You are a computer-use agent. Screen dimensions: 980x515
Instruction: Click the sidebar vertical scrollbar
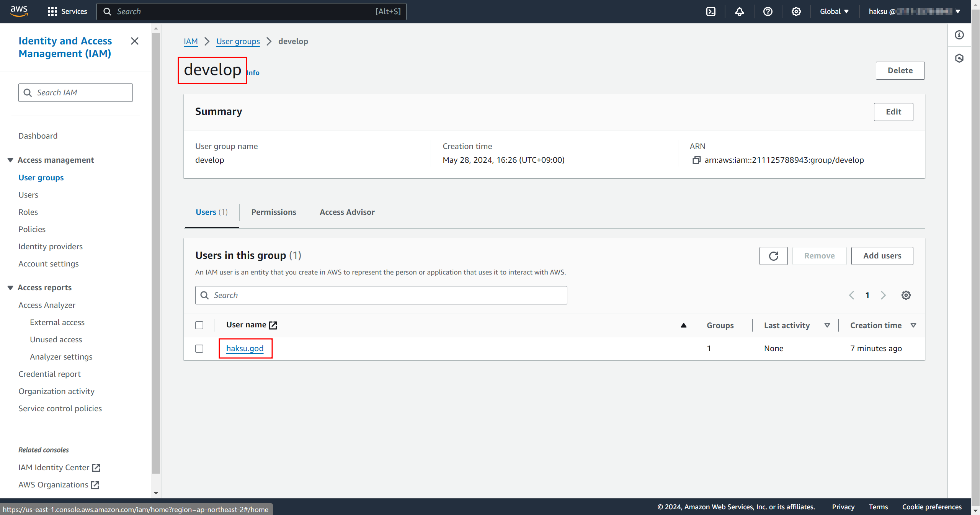point(156,253)
